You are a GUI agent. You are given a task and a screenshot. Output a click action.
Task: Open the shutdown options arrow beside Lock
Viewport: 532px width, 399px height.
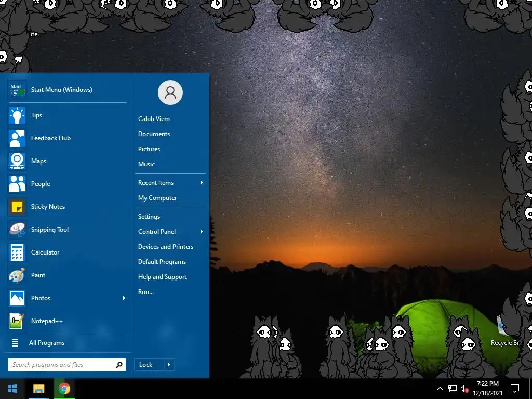169,365
